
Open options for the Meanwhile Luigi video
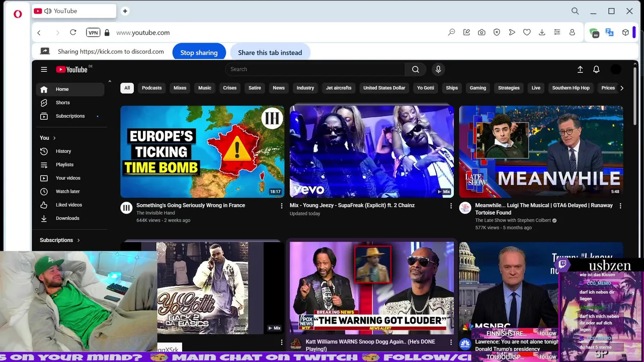click(620, 206)
